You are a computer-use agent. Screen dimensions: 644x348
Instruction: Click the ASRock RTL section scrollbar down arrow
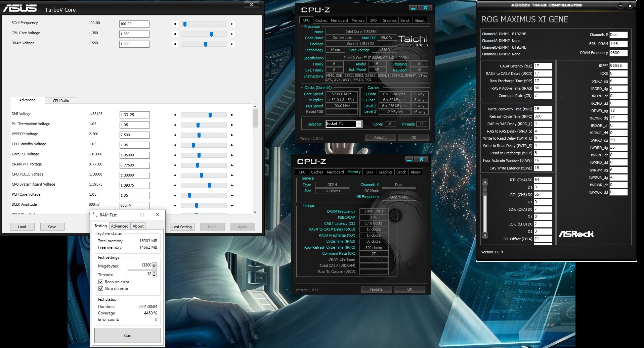[x=485, y=236]
